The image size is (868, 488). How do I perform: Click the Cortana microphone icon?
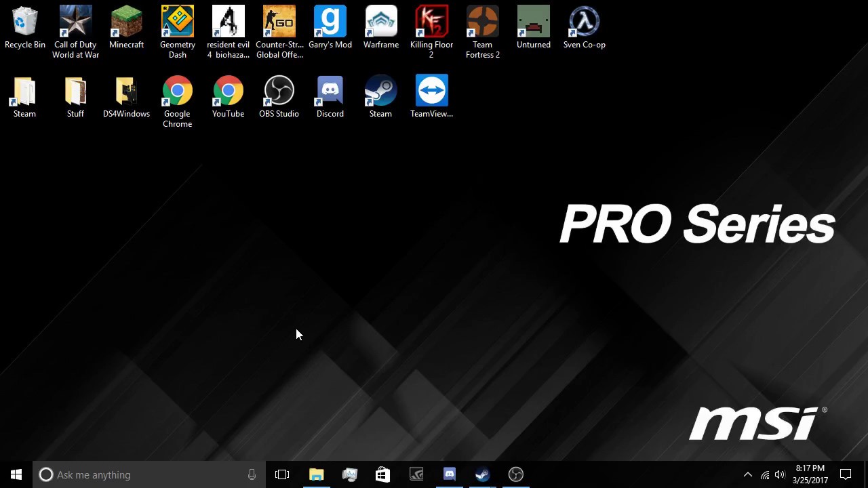[x=252, y=474]
